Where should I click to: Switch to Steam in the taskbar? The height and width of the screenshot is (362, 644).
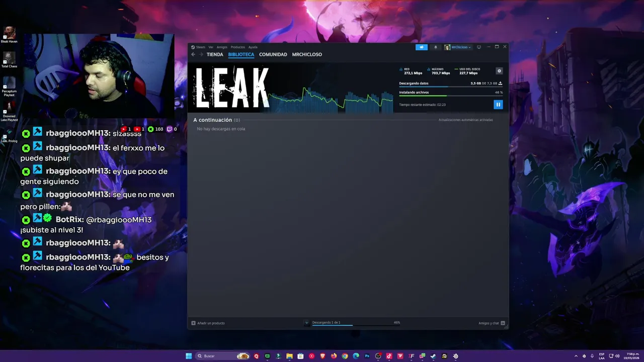tap(432, 356)
